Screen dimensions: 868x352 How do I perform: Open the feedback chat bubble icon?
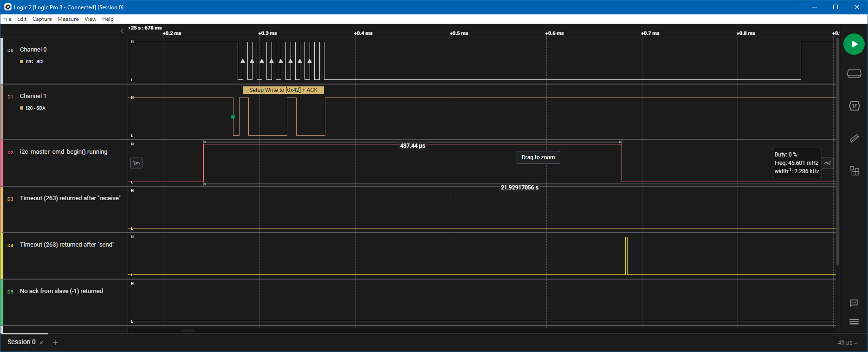pyautogui.click(x=854, y=303)
